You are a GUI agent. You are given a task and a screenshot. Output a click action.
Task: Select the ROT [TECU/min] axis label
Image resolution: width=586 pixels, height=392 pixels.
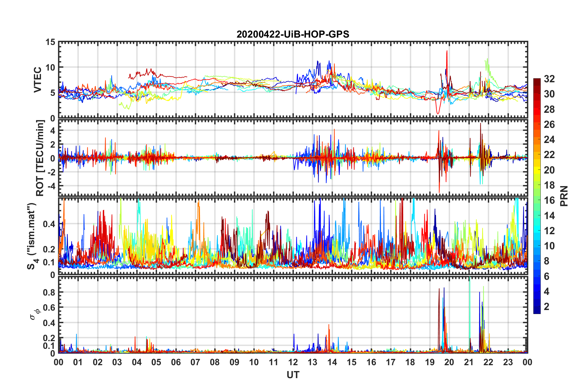click(40, 158)
